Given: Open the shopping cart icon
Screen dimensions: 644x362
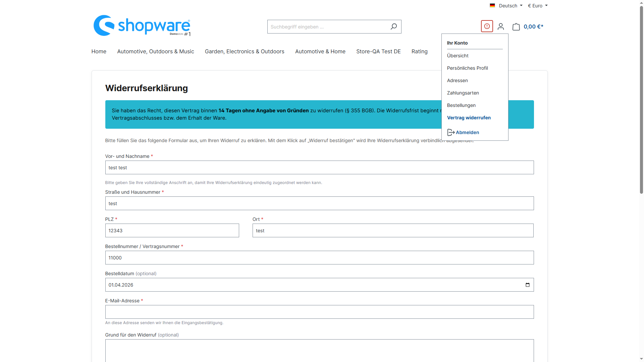Looking at the screenshot, I should (x=516, y=26).
